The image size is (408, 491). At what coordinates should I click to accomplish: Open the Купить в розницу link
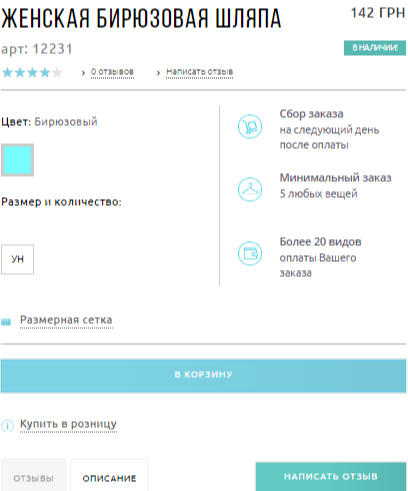68,424
